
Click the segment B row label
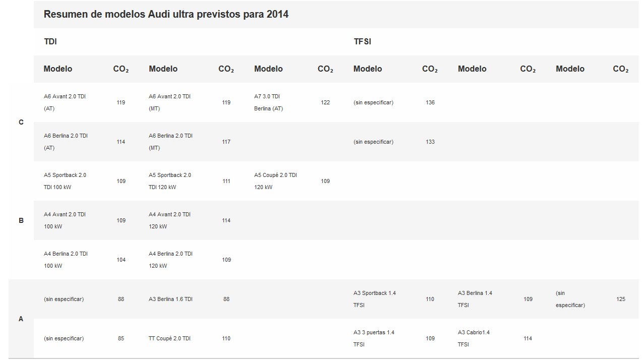[21, 220]
